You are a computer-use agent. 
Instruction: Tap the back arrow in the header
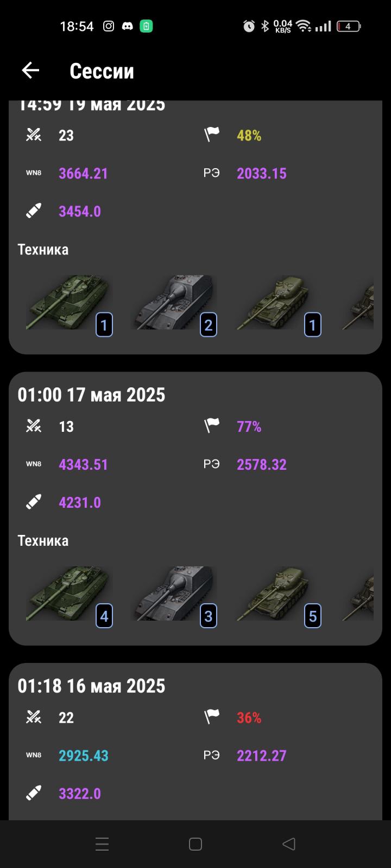(x=30, y=71)
